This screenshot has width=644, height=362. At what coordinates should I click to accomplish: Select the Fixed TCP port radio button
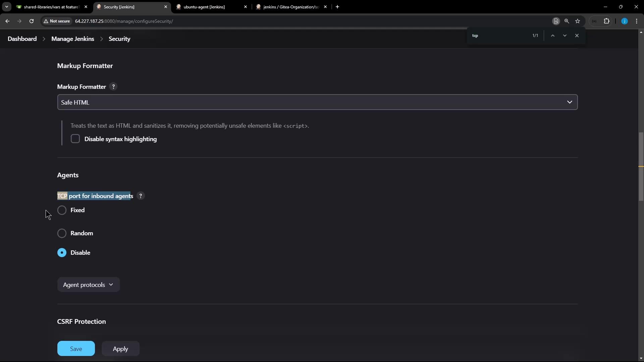pos(62,210)
